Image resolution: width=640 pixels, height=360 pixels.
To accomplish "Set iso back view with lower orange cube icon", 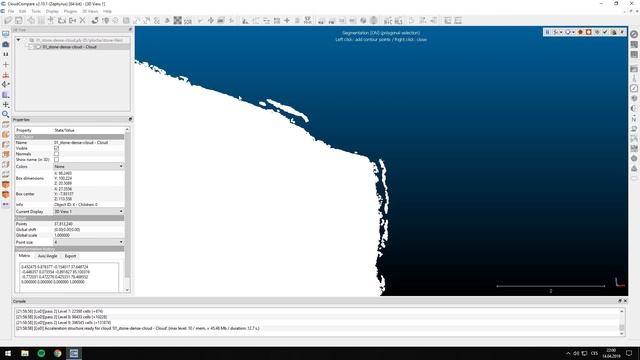I will click(6, 194).
